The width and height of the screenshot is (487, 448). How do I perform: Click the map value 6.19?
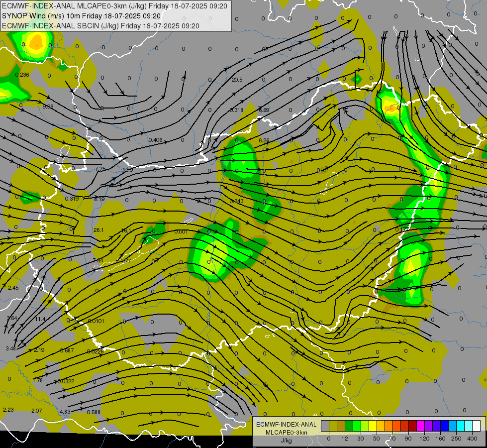[x=99, y=199]
